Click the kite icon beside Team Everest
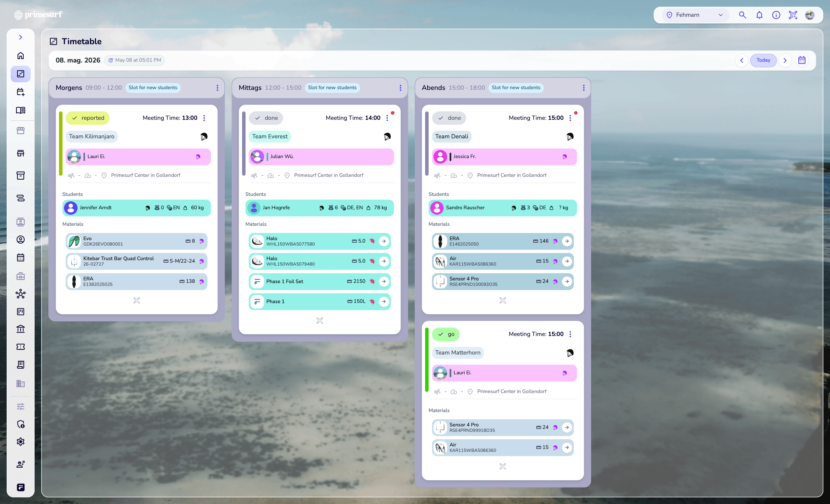 387,136
